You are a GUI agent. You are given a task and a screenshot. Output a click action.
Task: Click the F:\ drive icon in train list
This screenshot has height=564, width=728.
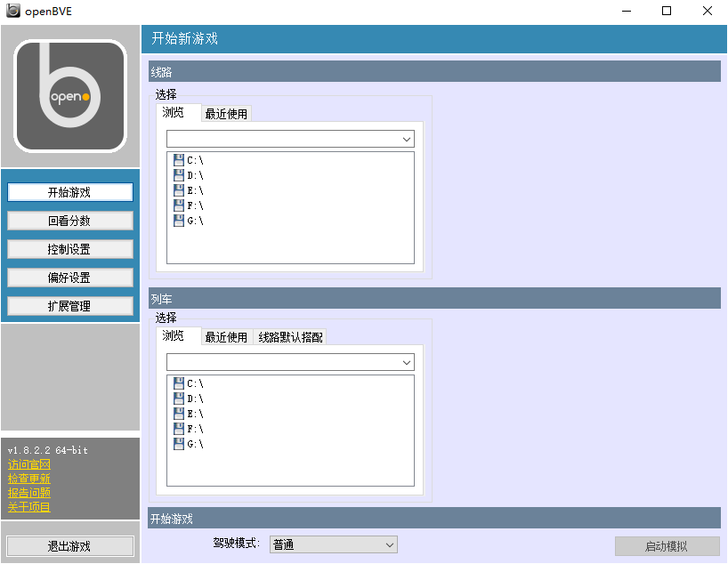[x=179, y=429]
